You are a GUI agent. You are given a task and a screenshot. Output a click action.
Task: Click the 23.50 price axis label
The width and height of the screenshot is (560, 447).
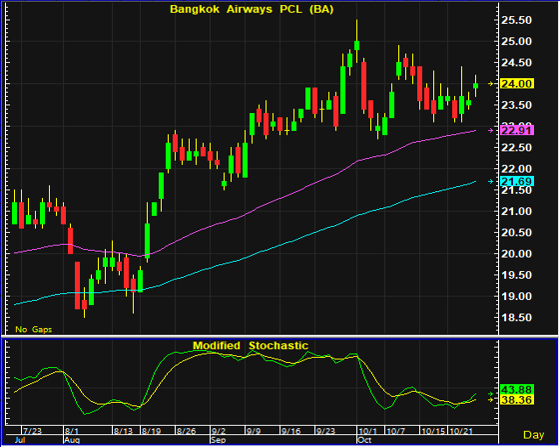pos(516,105)
